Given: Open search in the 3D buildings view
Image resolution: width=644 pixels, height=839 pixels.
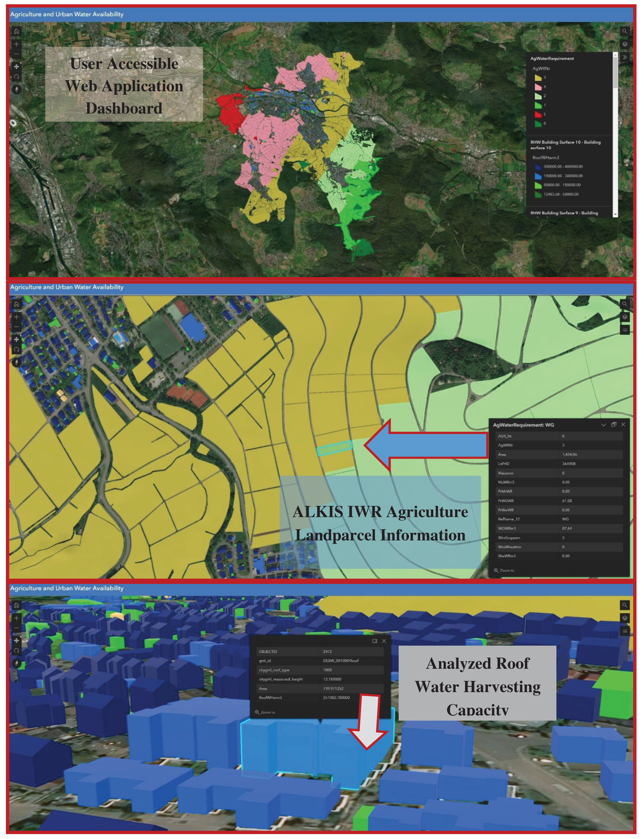Looking at the screenshot, I should point(625,605).
